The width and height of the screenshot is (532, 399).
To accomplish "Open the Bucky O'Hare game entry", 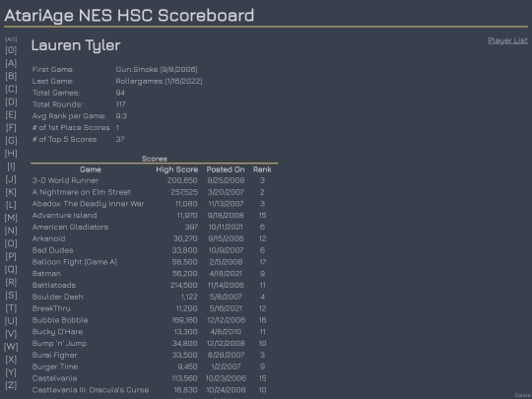I will pos(57,332).
